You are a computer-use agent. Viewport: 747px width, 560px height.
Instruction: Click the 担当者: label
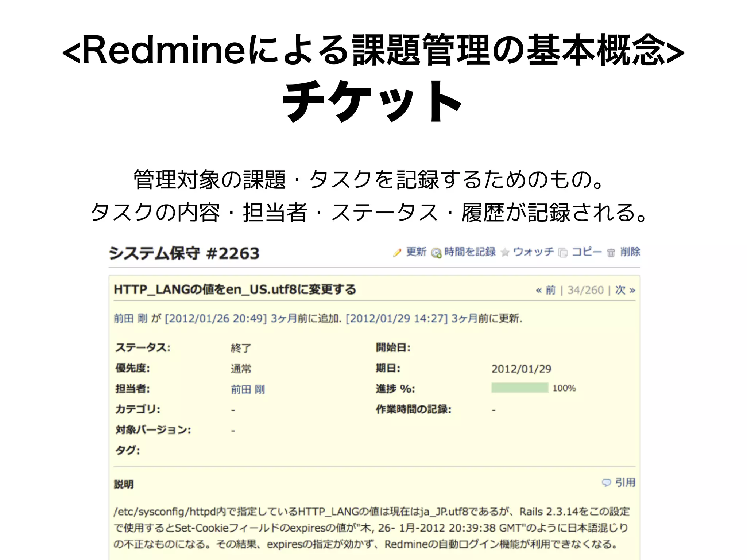(x=133, y=389)
